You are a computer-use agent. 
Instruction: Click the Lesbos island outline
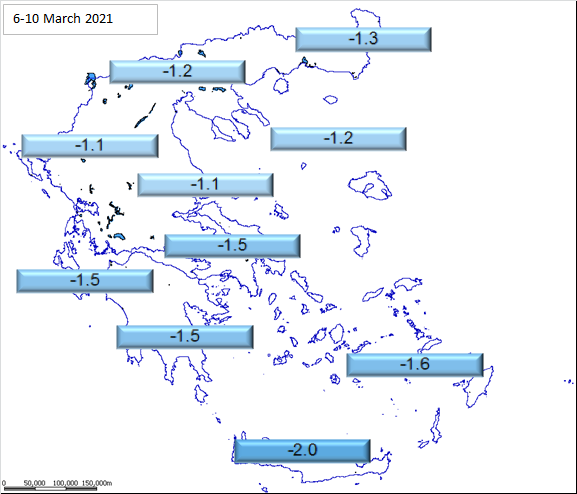[370, 186]
